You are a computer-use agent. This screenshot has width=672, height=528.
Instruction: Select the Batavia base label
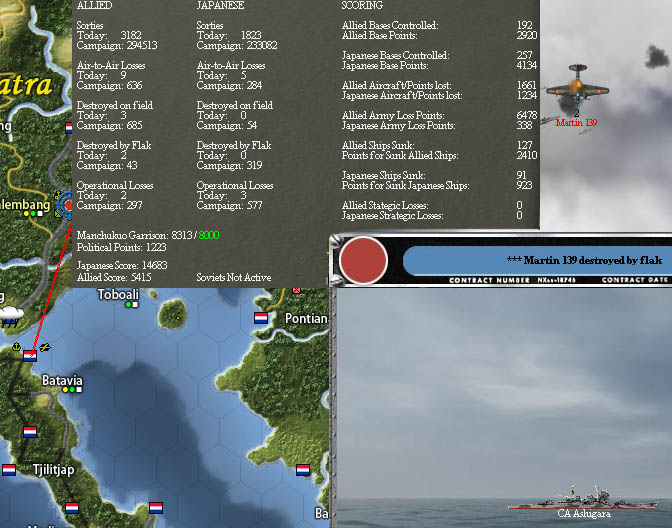tap(62, 380)
